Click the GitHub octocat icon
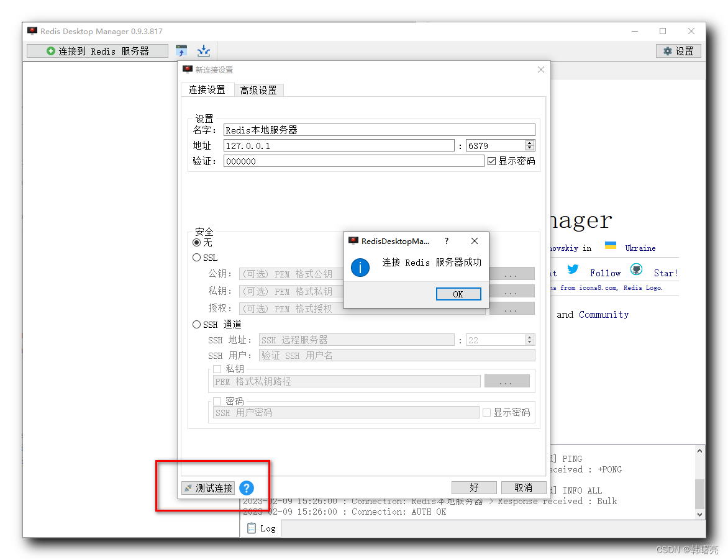 click(x=637, y=269)
